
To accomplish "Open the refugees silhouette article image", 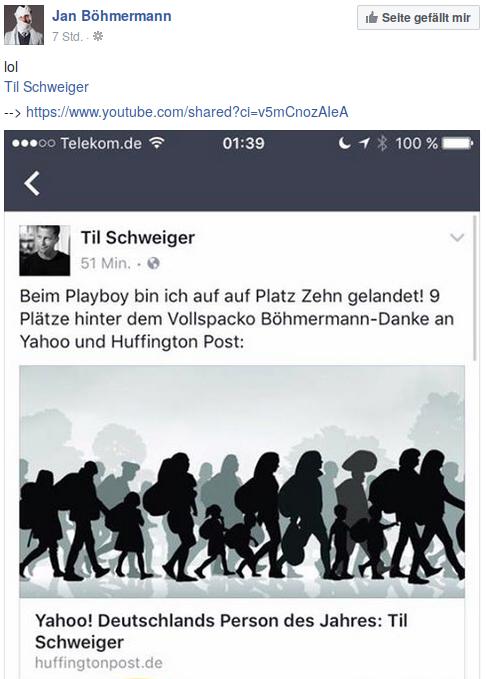I will pos(242,482).
